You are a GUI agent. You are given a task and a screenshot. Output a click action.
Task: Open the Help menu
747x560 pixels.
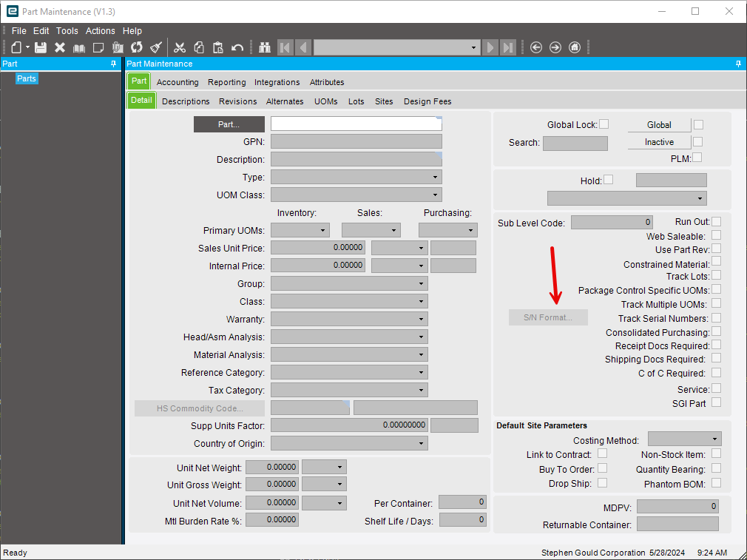132,30
